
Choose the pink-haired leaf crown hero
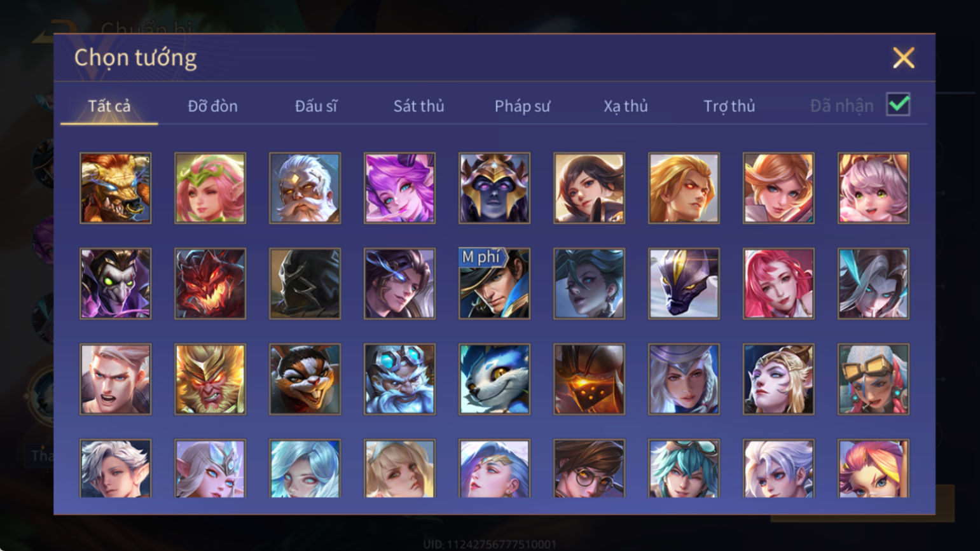tap(210, 188)
